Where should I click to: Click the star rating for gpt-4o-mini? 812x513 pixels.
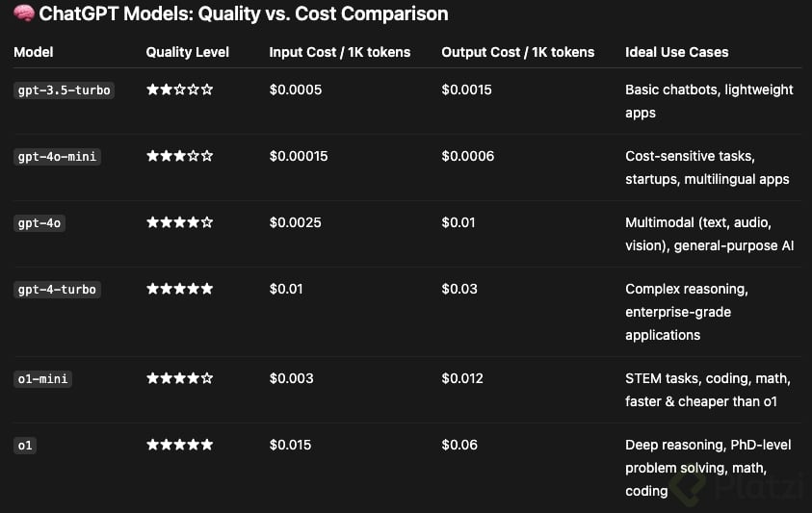point(180,156)
